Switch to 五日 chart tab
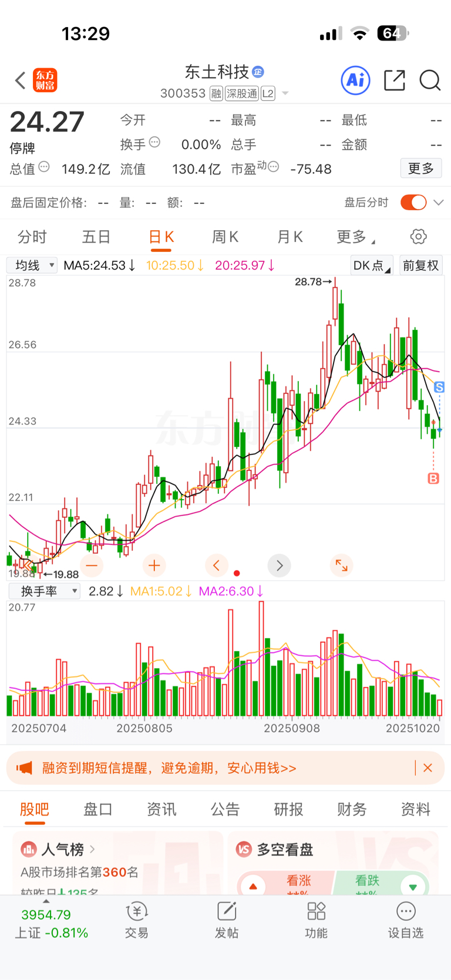This screenshot has width=451, height=980. coord(96,237)
